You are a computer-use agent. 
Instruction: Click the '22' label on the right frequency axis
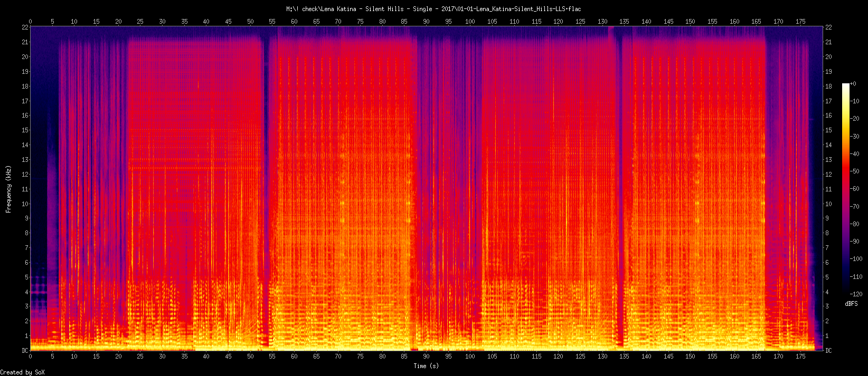[x=828, y=27]
